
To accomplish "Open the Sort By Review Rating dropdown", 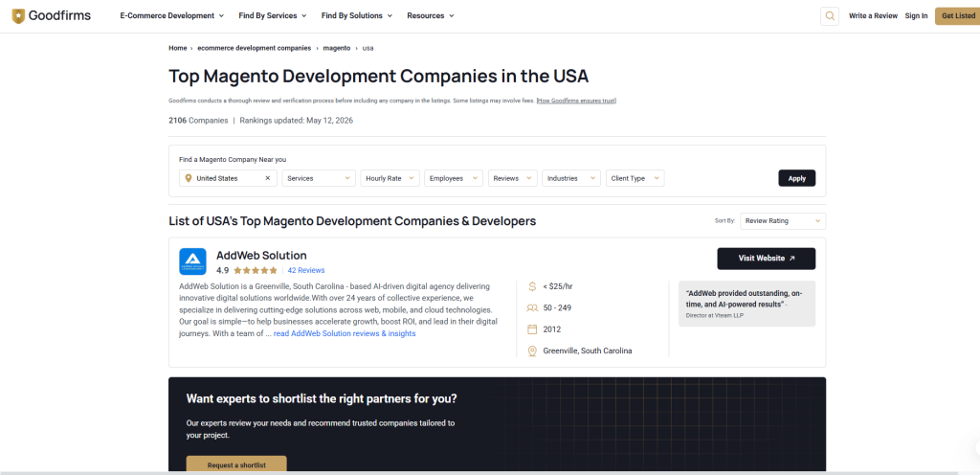I will pos(783,221).
